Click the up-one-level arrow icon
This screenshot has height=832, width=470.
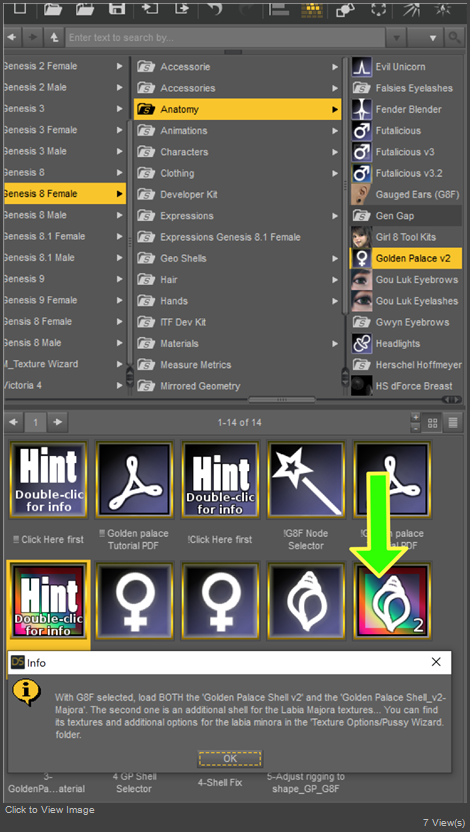[54, 37]
